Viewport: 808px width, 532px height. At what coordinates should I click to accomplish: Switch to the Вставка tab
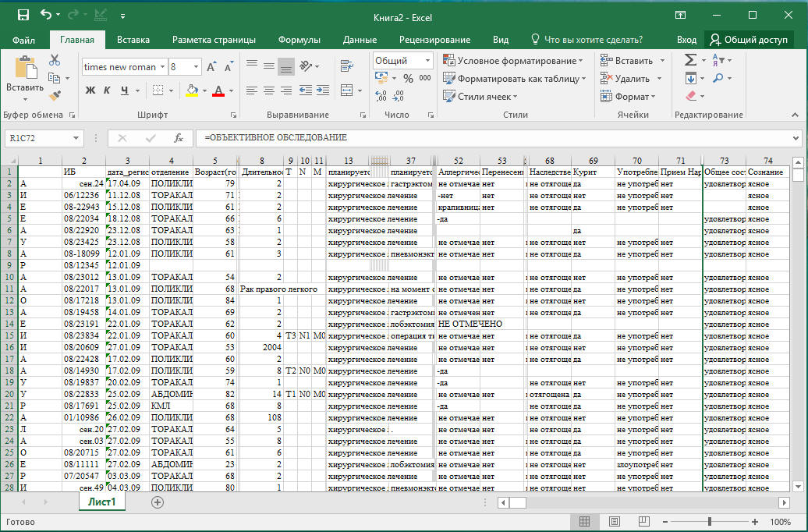(x=133, y=40)
